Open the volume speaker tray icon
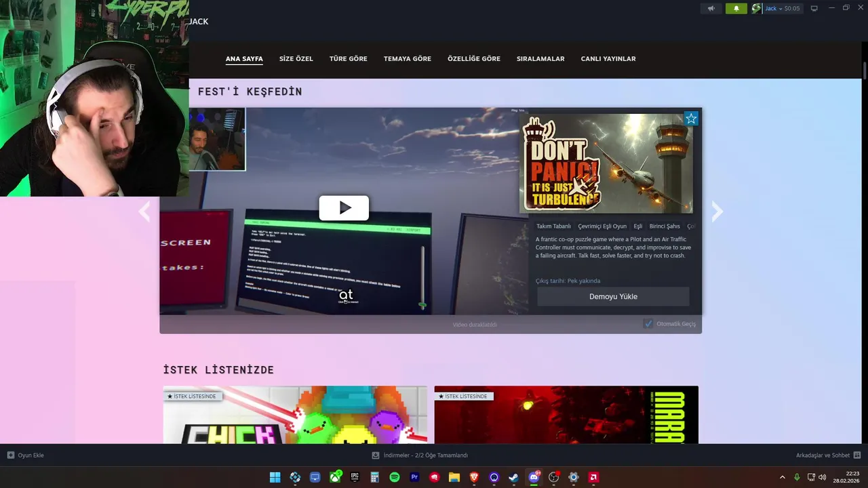The width and height of the screenshot is (868, 488). coord(823,477)
